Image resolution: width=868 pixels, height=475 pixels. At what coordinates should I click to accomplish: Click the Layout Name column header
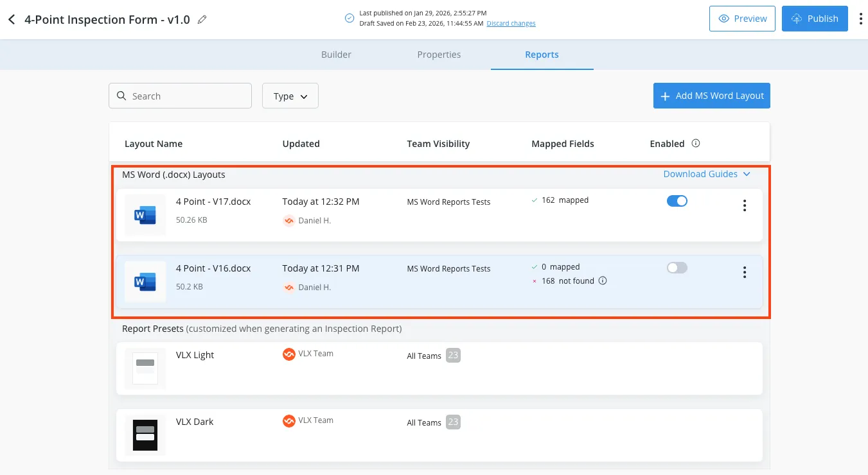point(154,144)
